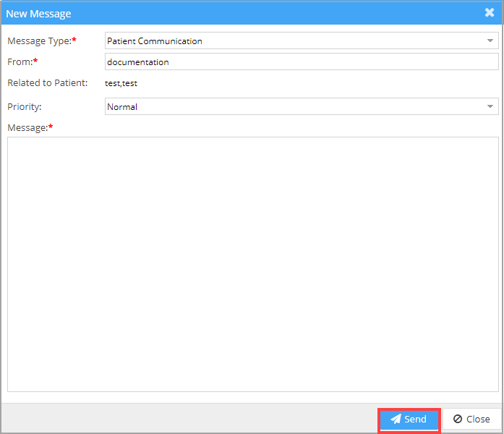
Task: Send the new message
Action: click(409, 420)
